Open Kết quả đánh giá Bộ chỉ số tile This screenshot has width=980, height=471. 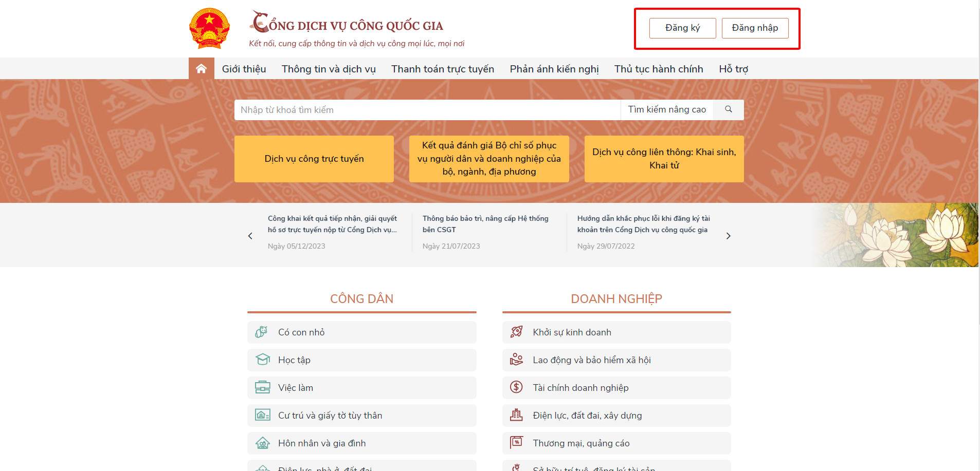(489, 159)
